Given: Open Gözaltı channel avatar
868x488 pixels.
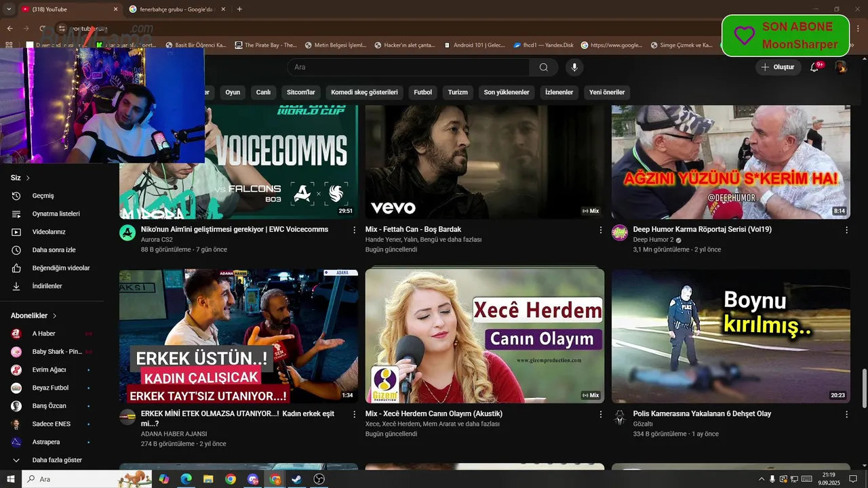Looking at the screenshot, I should click(x=620, y=417).
